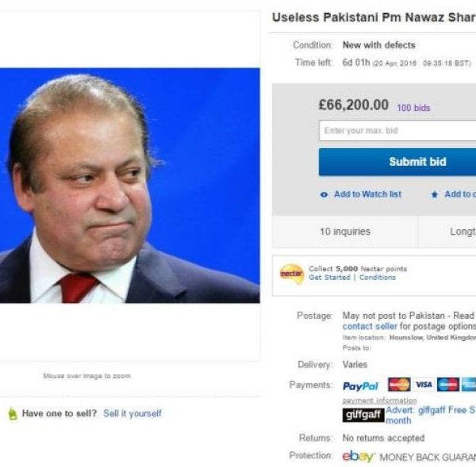This screenshot has width=476, height=467.
Task: Focus the Enter your max bid field
Action: (397, 131)
